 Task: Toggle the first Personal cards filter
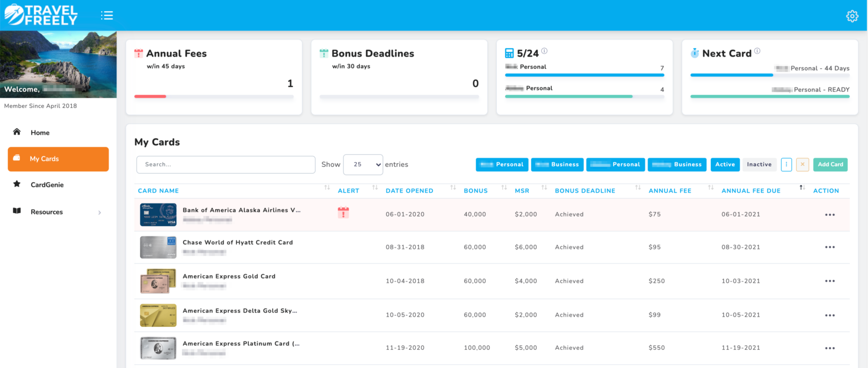502,164
